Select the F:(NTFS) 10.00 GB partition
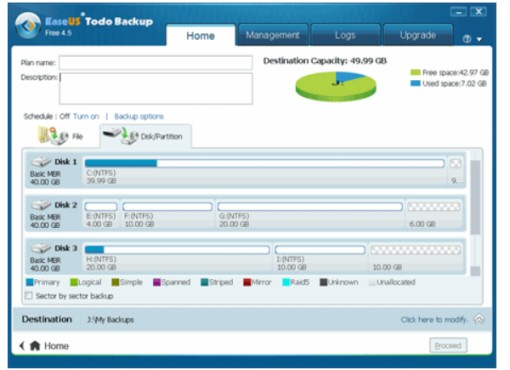The width and height of the screenshot is (510, 370). pos(167,214)
